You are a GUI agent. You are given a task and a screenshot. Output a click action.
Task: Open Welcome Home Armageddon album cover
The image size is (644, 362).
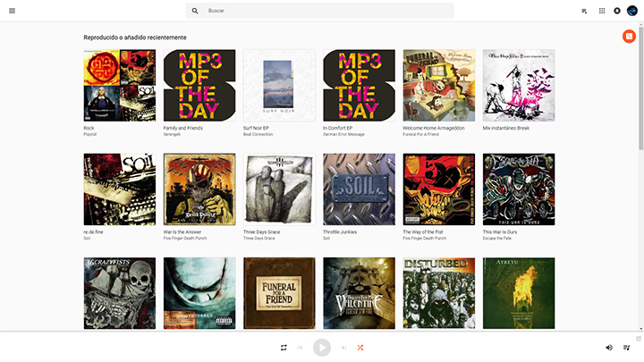coord(439,86)
